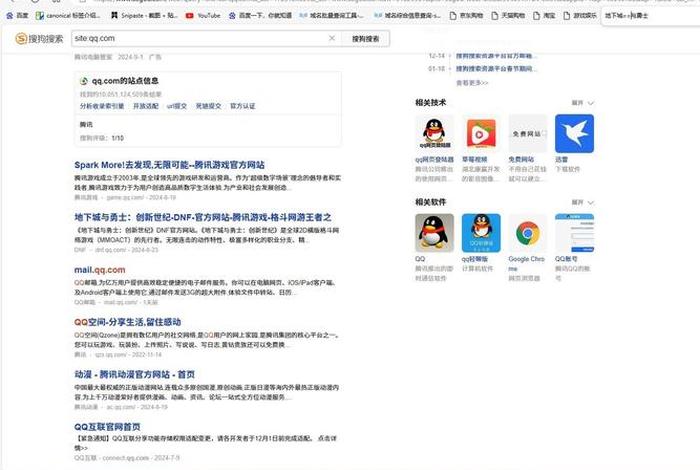Click the 免费网站 text label
Viewport: 700px width, 470px height.
(521, 159)
